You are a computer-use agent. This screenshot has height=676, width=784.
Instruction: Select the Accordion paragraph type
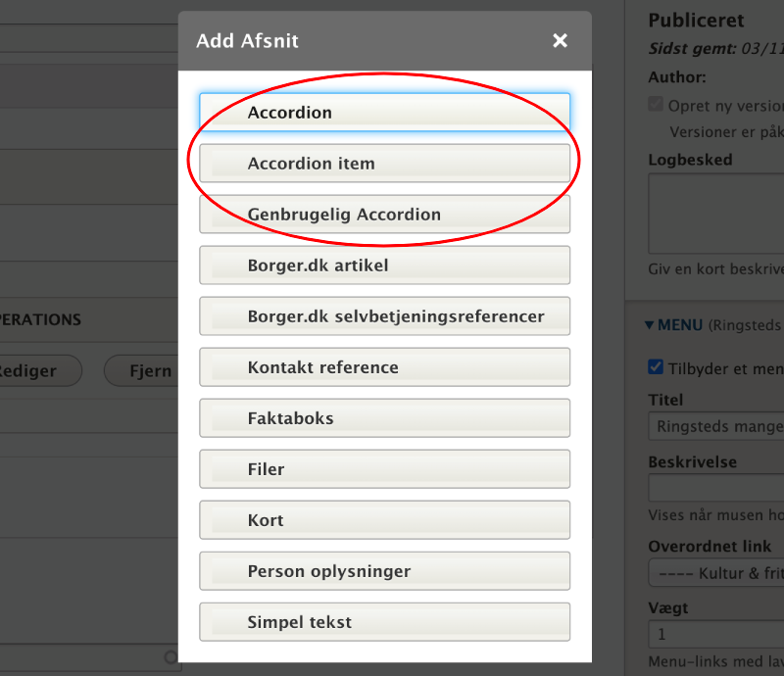click(384, 113)
